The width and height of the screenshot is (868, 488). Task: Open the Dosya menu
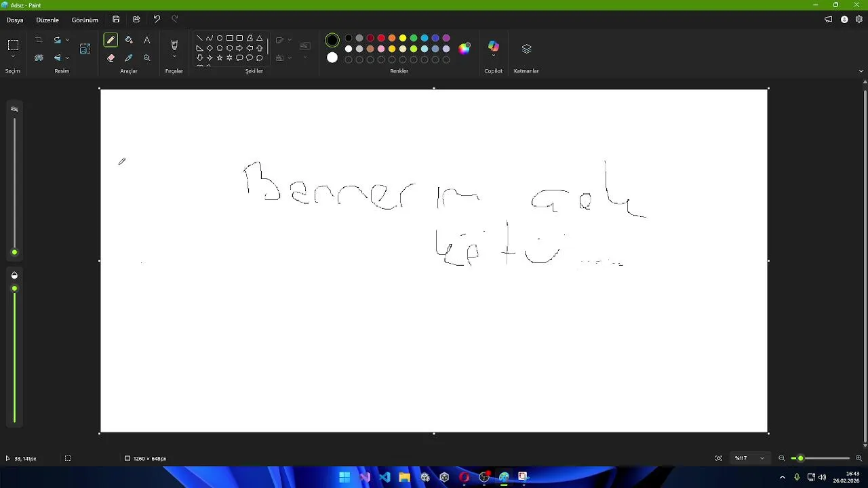(x=15, y=20)
